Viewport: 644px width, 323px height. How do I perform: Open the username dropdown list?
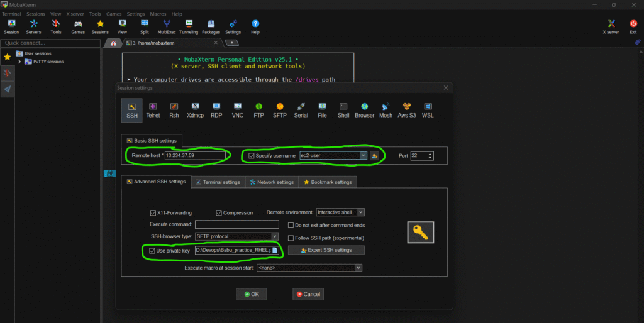tap(363, 155)
